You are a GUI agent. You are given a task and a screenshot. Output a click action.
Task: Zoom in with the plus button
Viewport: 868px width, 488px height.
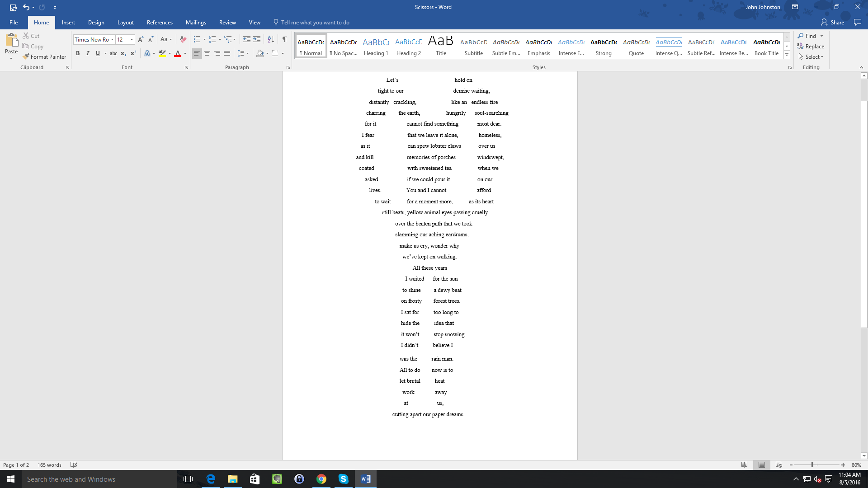[843, 465]
